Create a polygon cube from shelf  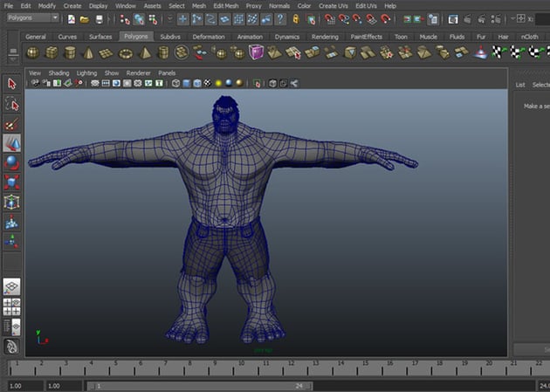pyautogui.click(x=52, y=53)
